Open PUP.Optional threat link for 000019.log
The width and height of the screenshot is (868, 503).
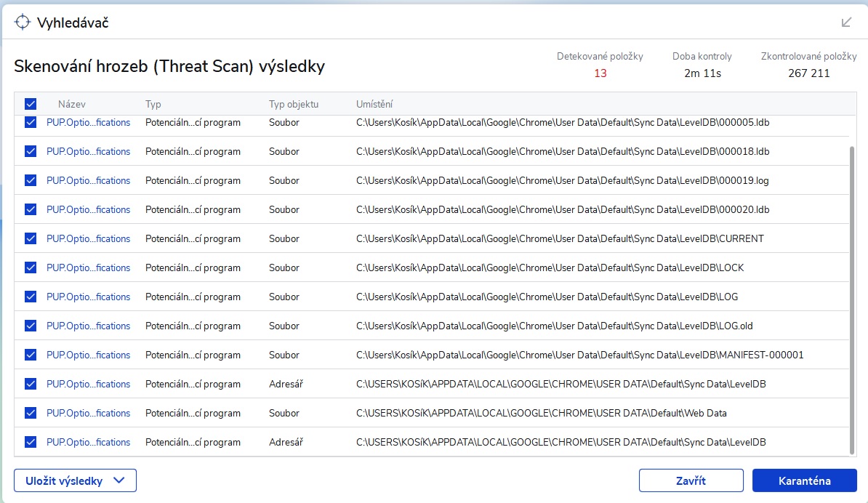click(88, 180)
